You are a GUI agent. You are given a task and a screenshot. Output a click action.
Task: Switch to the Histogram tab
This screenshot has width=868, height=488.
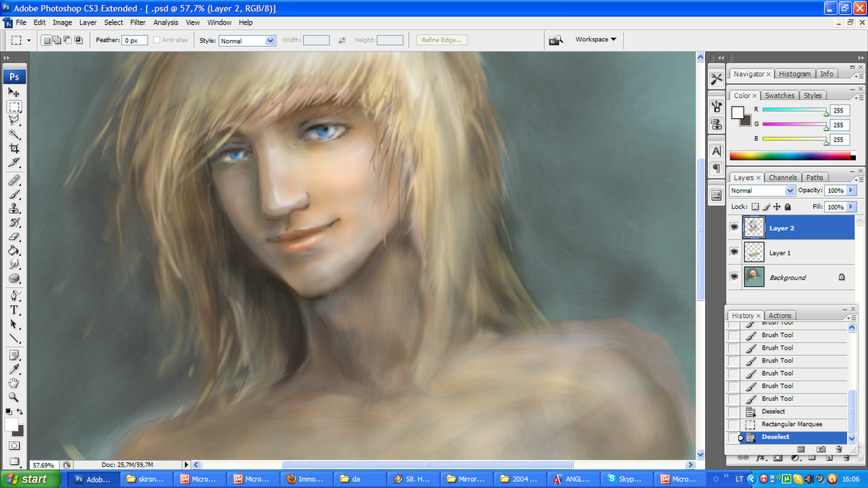point(794,74)
